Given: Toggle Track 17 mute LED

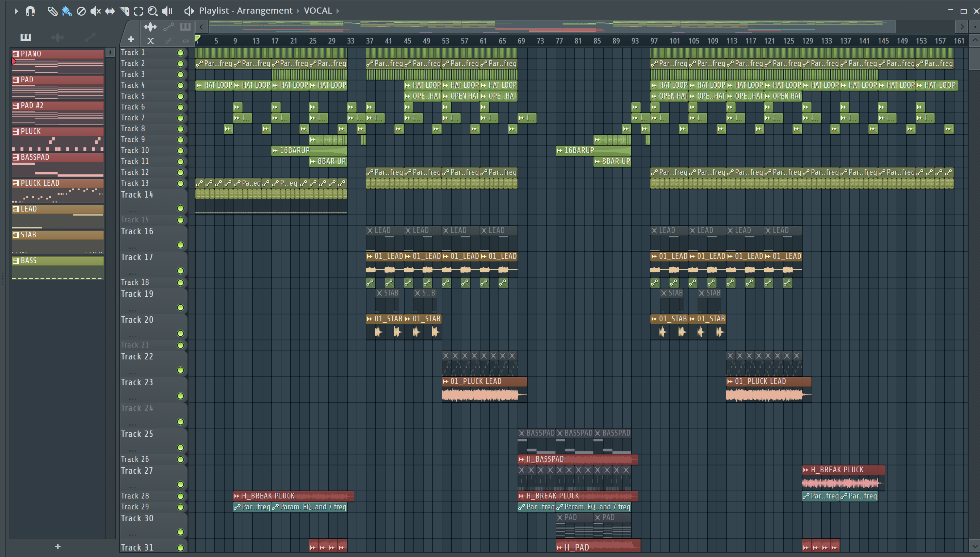Looking at the screenshot, I should point(180,271).
